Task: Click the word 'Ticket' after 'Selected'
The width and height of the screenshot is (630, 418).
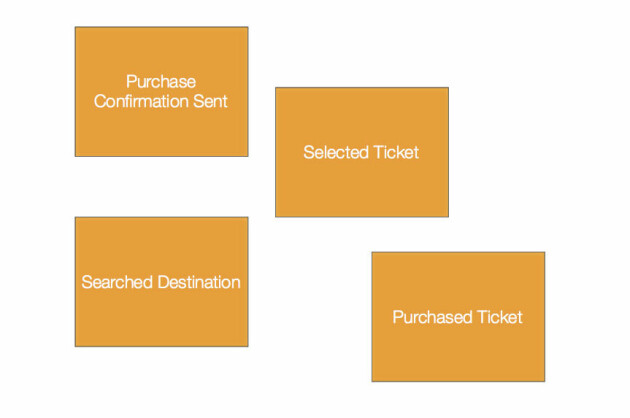Action: (x=396, y=152)
